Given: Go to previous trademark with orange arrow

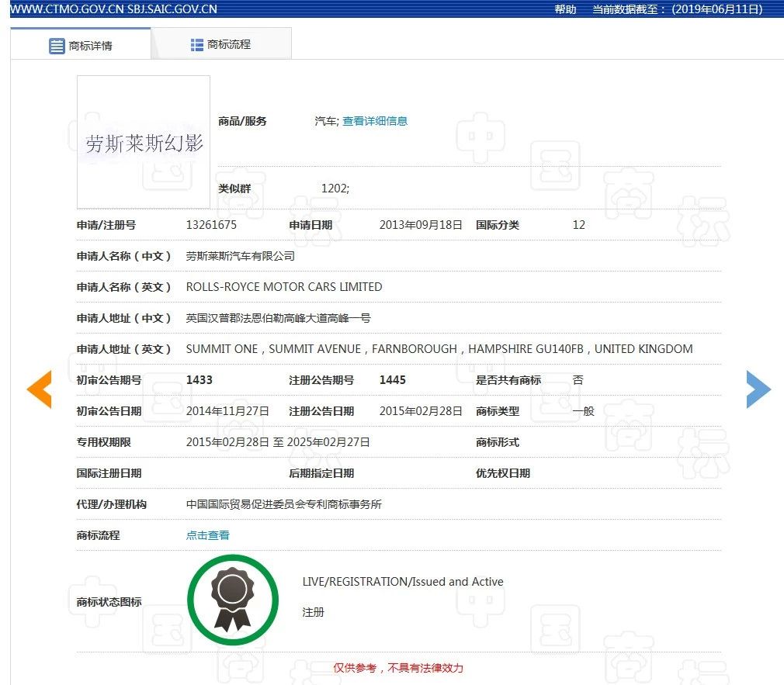Looking at the screenshot, I should pyautogui.click(x=39, y=389).
